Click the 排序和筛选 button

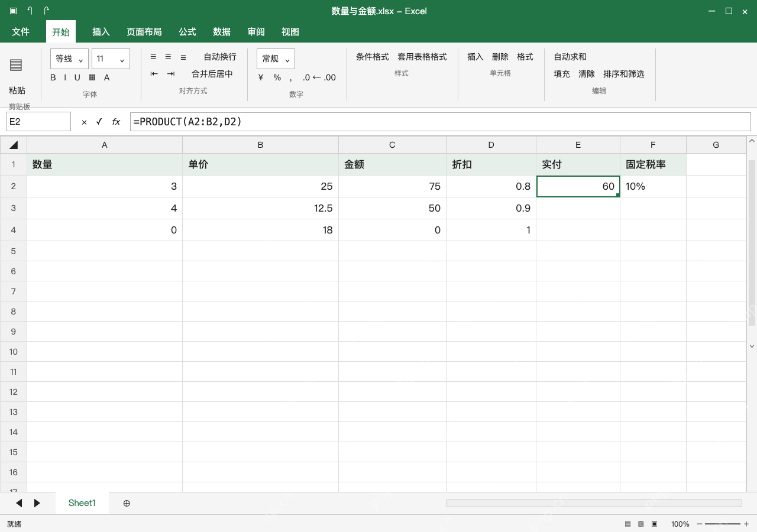coord(624,74)
